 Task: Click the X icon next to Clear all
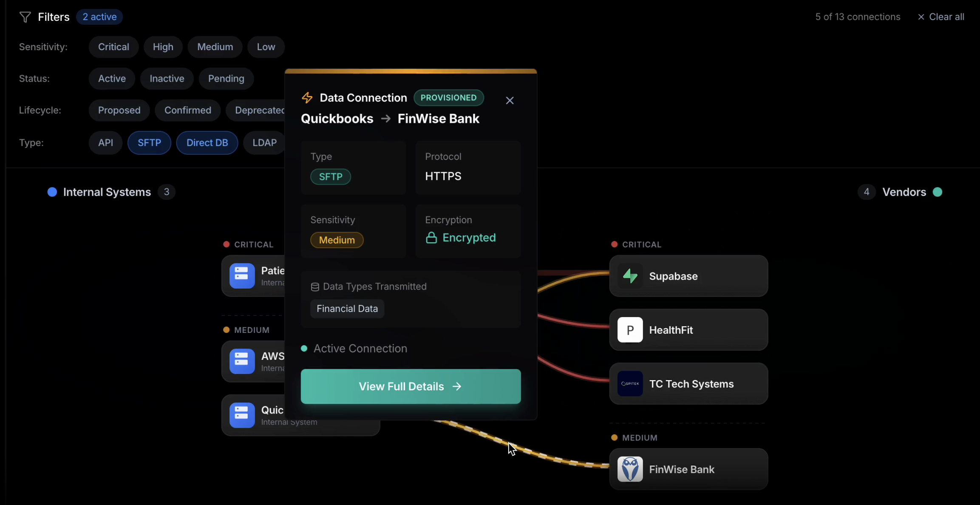click(921, 17)
